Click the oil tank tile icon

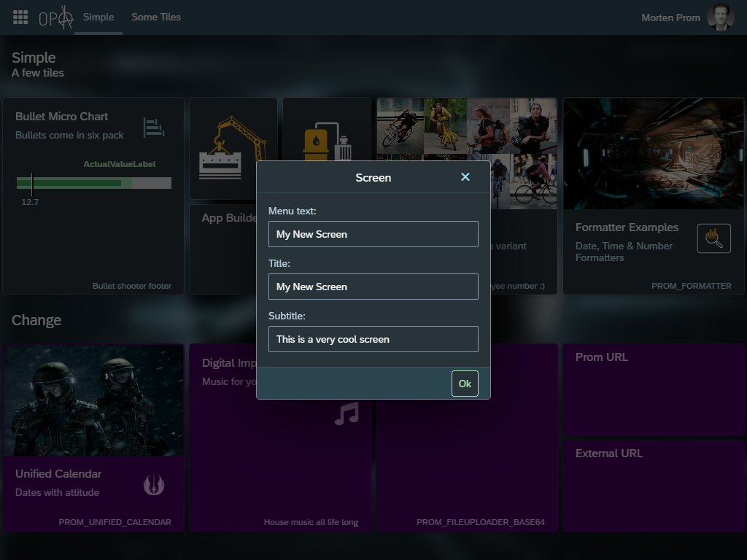coord(316,142)
